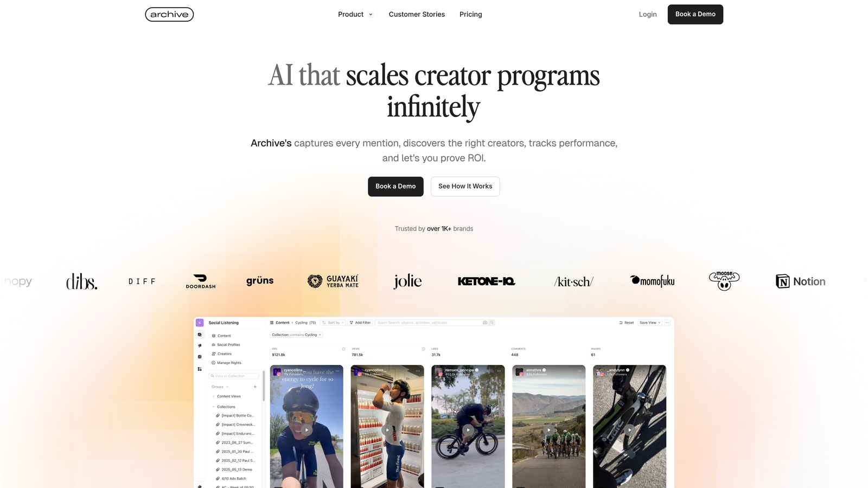Click the Login link
868x488 pixels.
[648, 15]
